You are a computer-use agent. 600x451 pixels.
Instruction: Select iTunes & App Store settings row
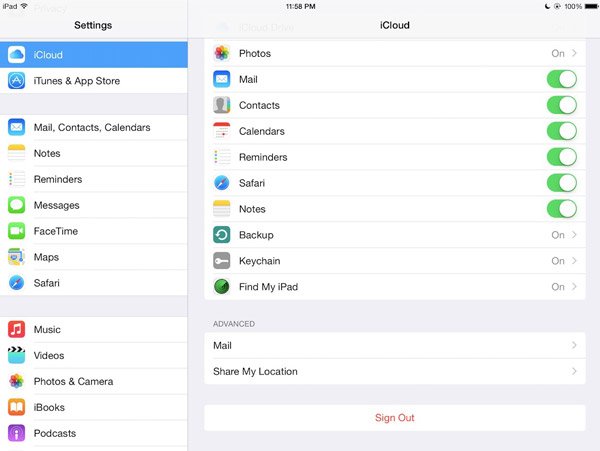tap(94, 81)
